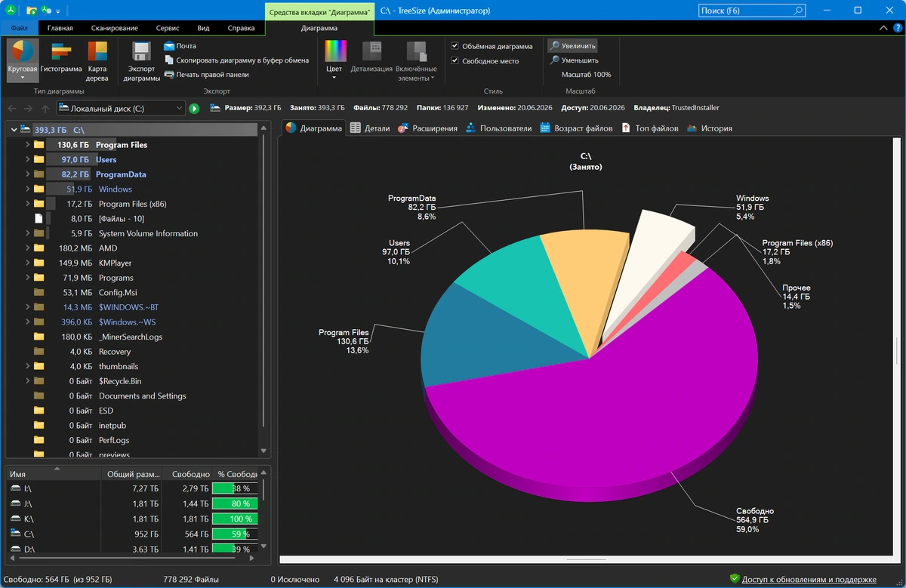The width and height of the screenshot is (906, 588).
Task: Expand the Windows folder node
Action: pyautogui.click(x=27, y=189)
